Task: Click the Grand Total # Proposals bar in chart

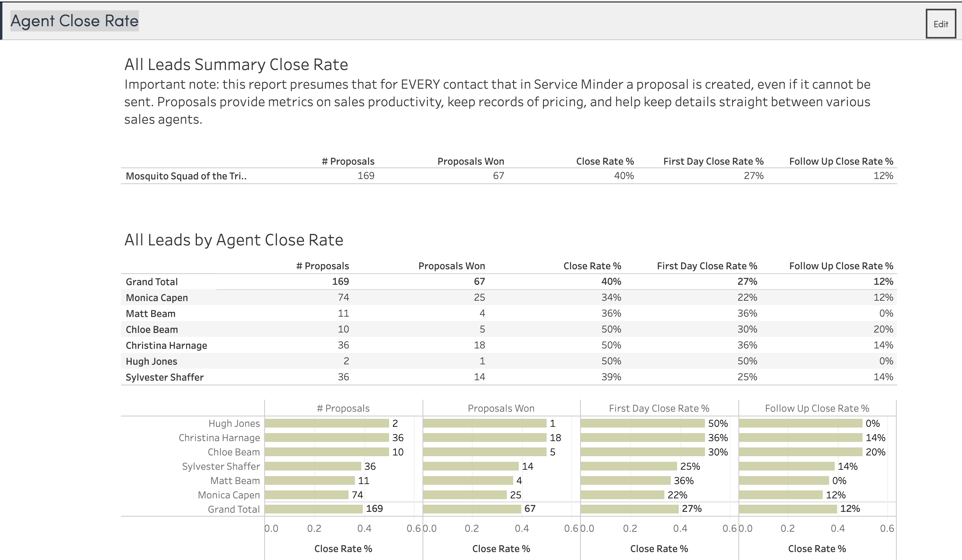Action: [x=314, y=509]
